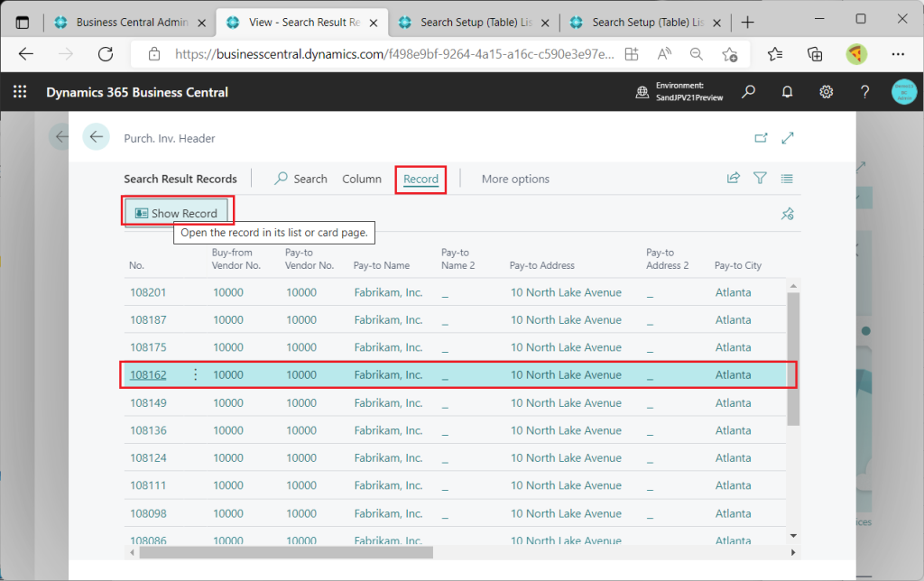Click the scroll right arrow below the list
The image size is (924, 581).
click(793, 552)
